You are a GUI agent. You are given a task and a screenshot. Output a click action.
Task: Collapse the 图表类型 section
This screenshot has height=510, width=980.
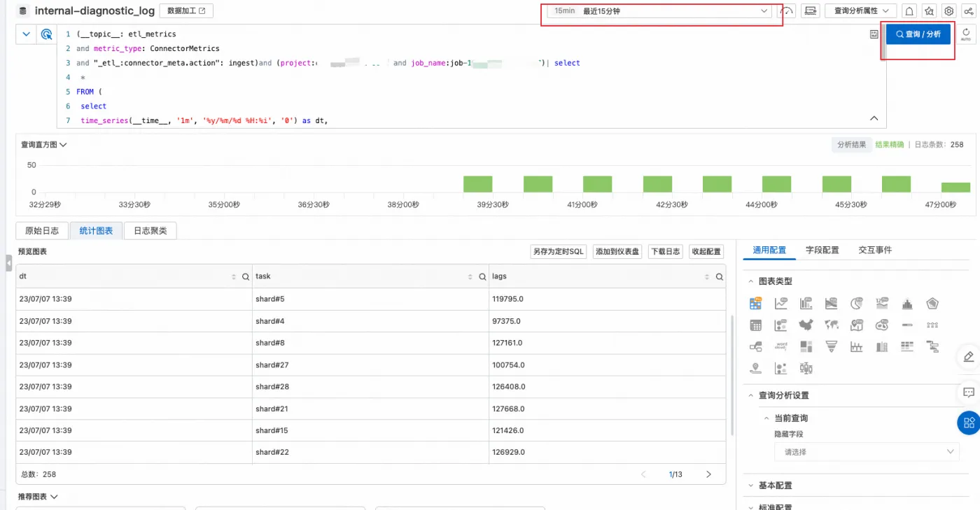[752, 281]
